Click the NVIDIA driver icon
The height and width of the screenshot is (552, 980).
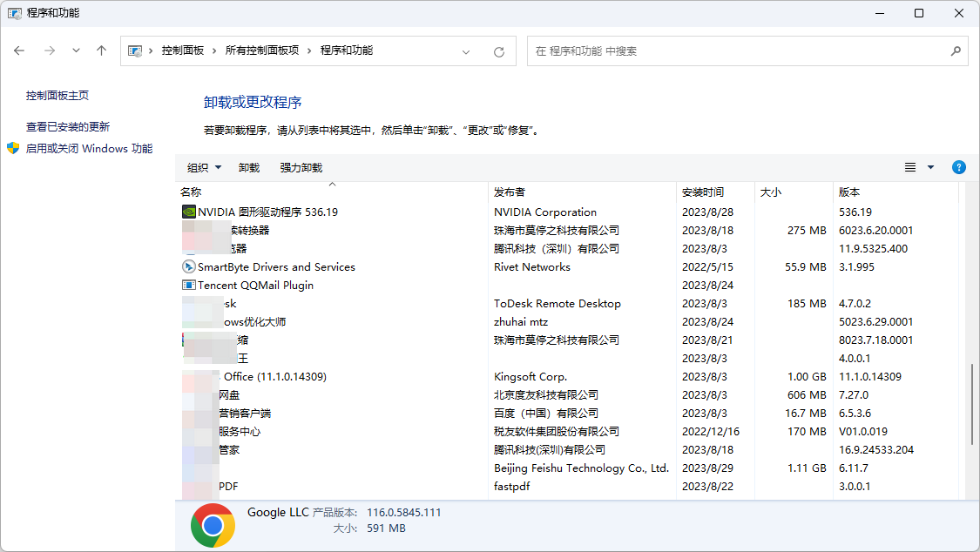click(x=189, y=212)
